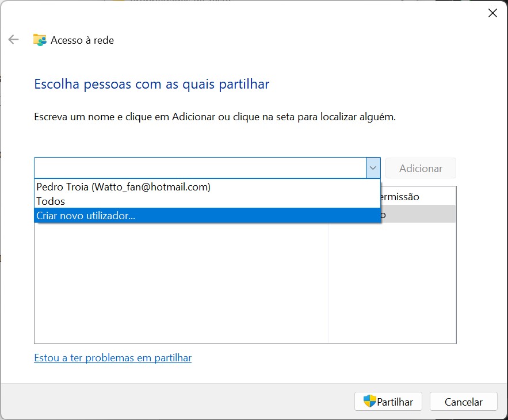Select Pedro Troia from the dropdown list

[123, 187]
